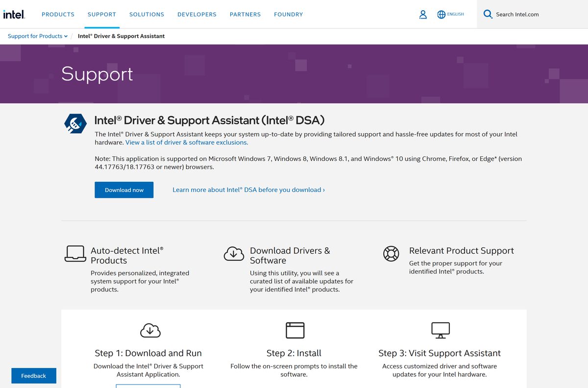The height and width of the screenshot is (388, 588).
Task: Click the Intel Driver & Support Assistant breadcrumb
Action: point(121,36)
